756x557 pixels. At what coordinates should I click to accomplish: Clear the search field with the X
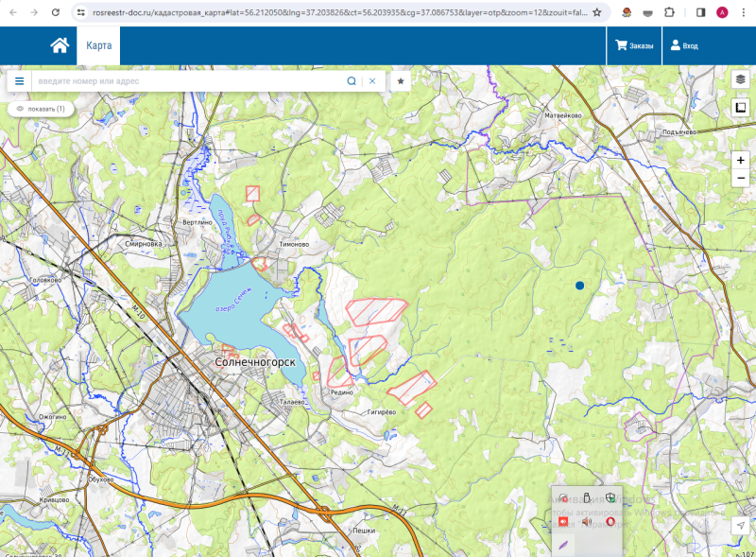point(372,81)
